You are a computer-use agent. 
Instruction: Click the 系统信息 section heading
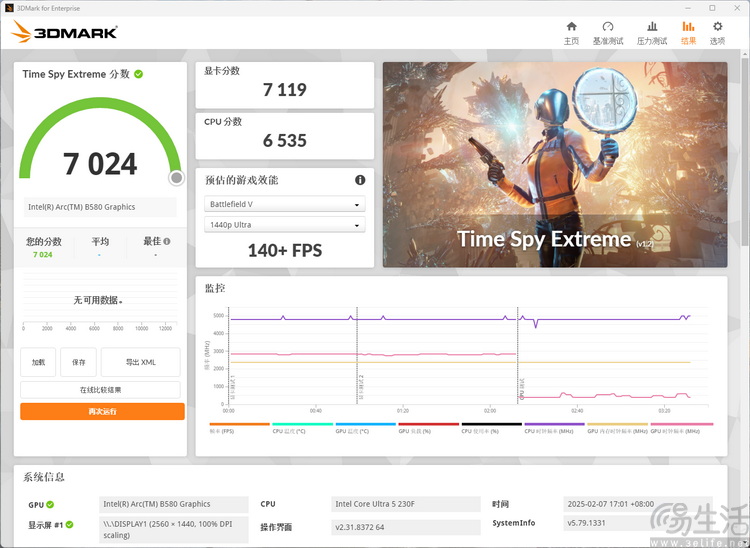(x=44, y=477)
